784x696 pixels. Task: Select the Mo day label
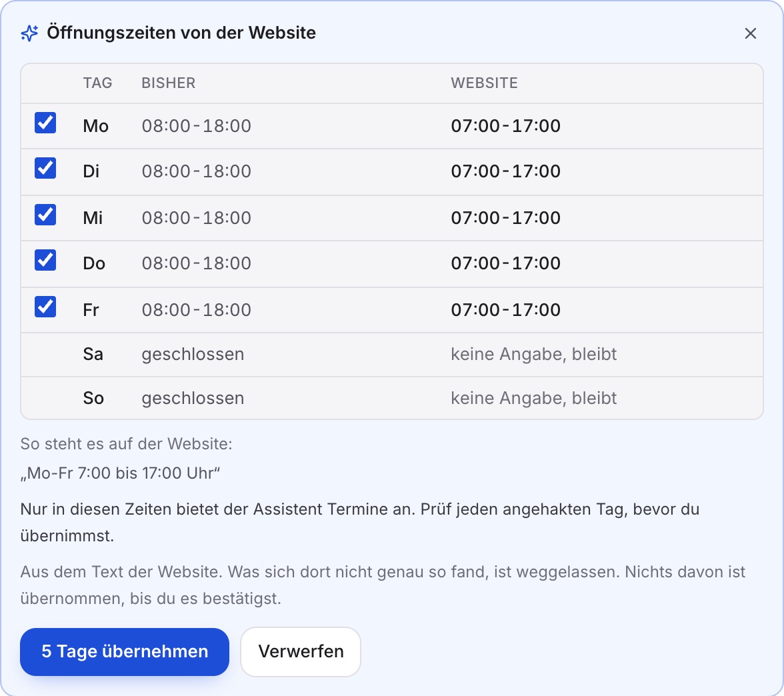[x=95, y=126]
